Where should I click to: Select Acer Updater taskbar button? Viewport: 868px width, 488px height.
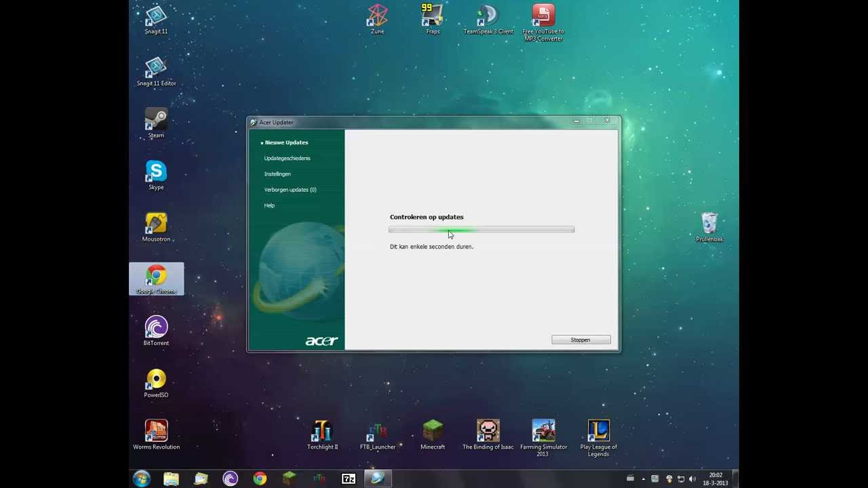pyautogui.click(x=378, y=479)
